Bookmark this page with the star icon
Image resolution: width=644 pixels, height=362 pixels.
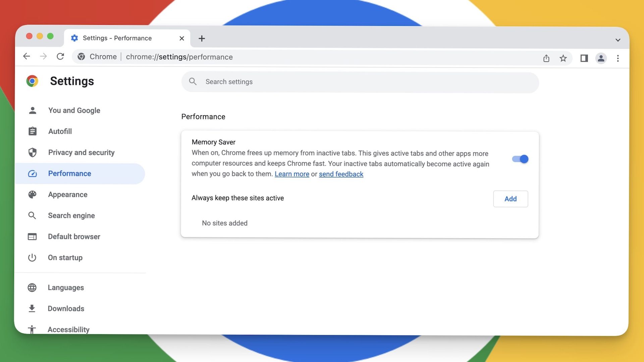click(563, 58)
